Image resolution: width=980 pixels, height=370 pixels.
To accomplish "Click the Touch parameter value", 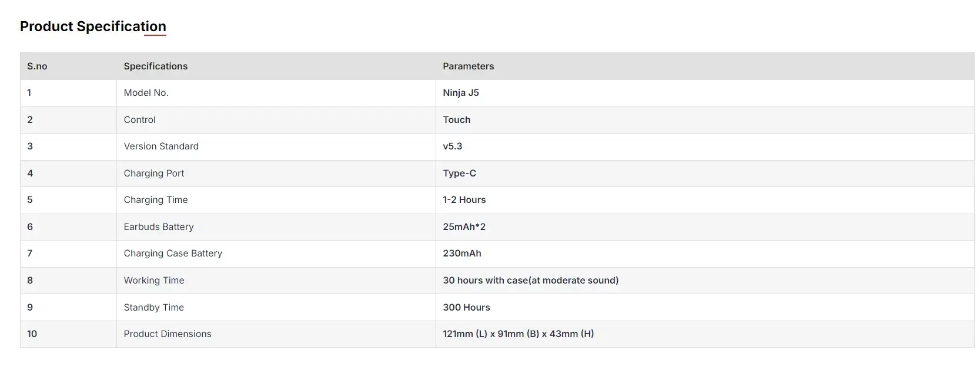I will [457, 120].
